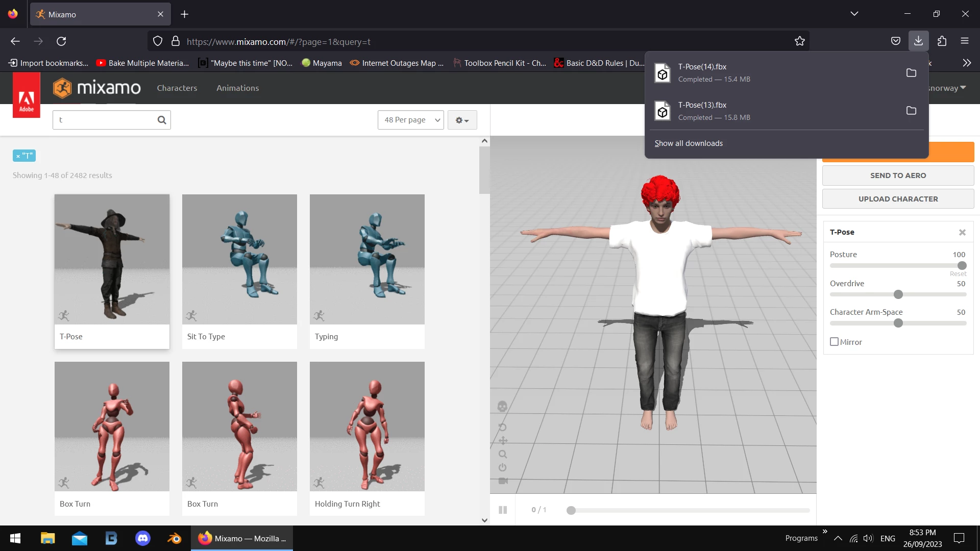Viewport: 980px width, 551px height.
Task: Pause the animation playback
Action: tap(503, 510)
